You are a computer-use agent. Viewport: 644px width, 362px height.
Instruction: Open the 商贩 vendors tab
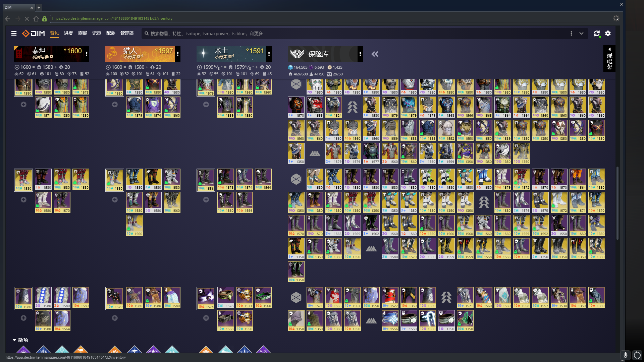pyautogui.click(x=83, y=33)
